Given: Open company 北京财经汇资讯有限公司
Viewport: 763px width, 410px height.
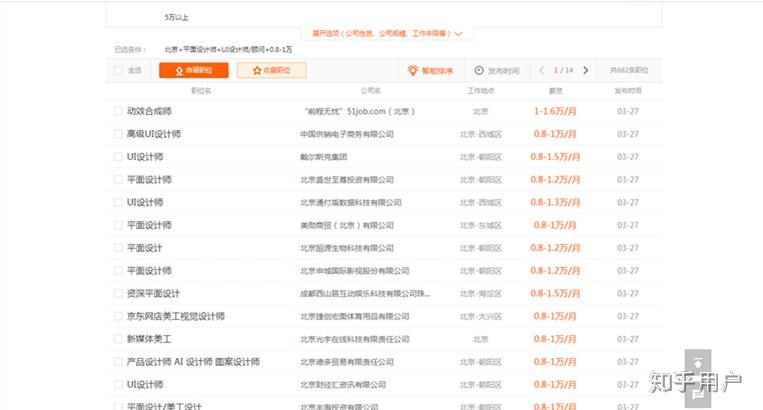Looking at the screenshot, I should click(x=343, y=385).
